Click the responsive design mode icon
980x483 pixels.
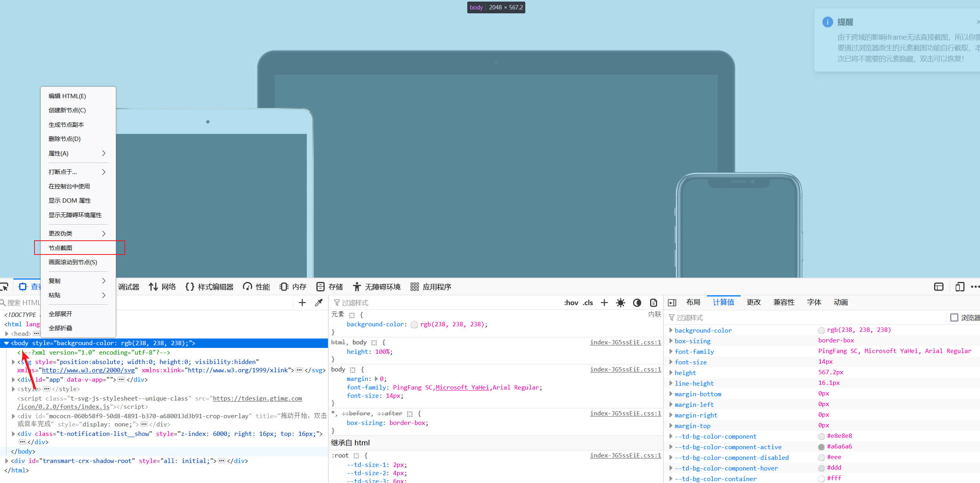960,287
